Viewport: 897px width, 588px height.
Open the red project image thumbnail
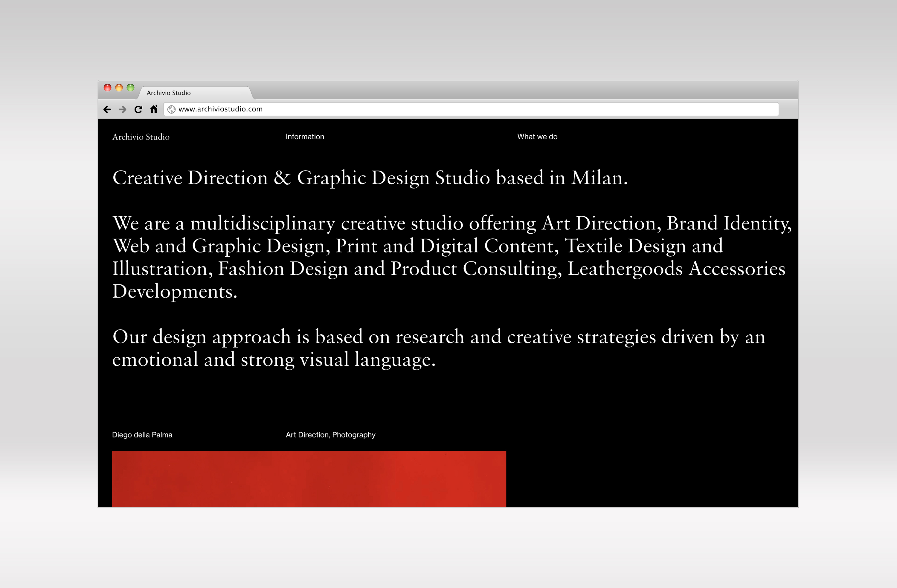(309, 479)
